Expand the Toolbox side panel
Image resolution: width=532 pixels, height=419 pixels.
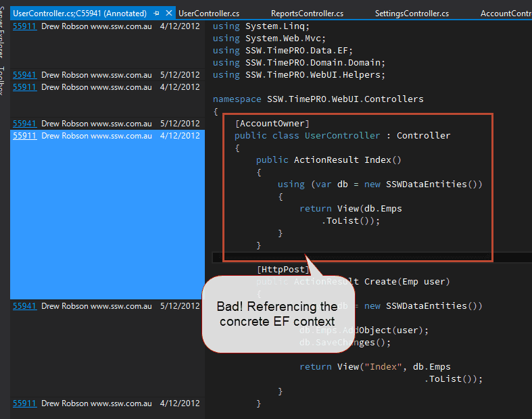3,81
